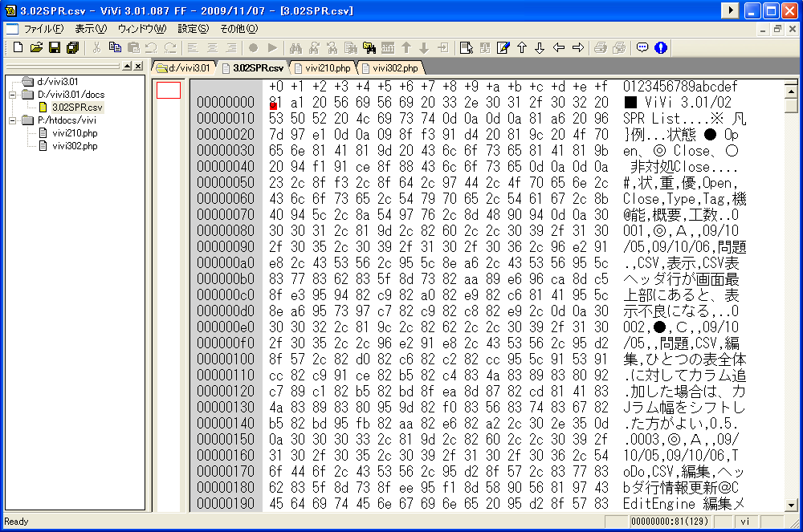Switch to the 3.02SPR.csv tab
The image size is (803, 532).
pyautogui.click(x=252, y=68)
